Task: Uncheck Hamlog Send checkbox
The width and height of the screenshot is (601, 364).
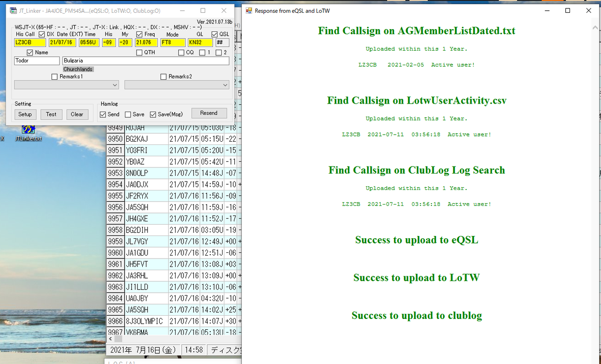Action: point(103,114)
